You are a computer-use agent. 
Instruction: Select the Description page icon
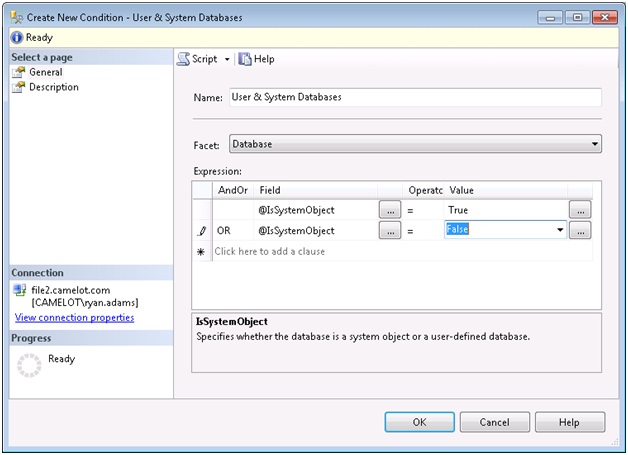tap(19, 87)
